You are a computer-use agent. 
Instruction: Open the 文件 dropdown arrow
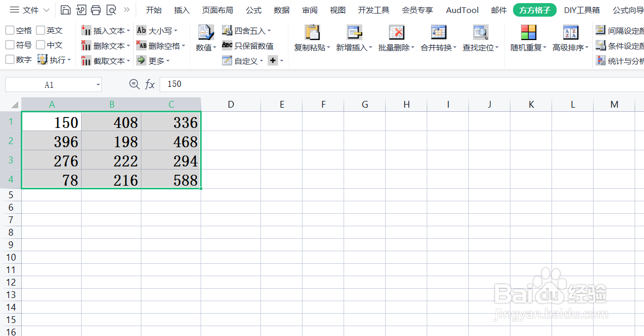coord(46,10)
